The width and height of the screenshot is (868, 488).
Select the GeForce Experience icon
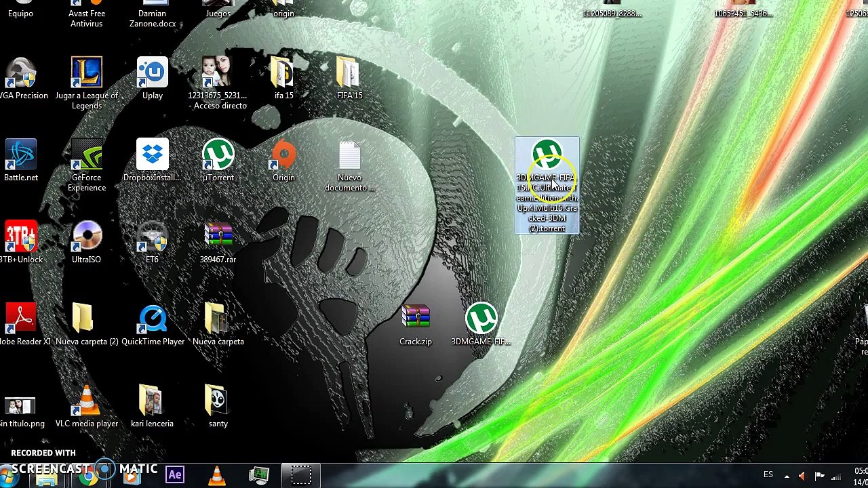(x=87, y=165)
